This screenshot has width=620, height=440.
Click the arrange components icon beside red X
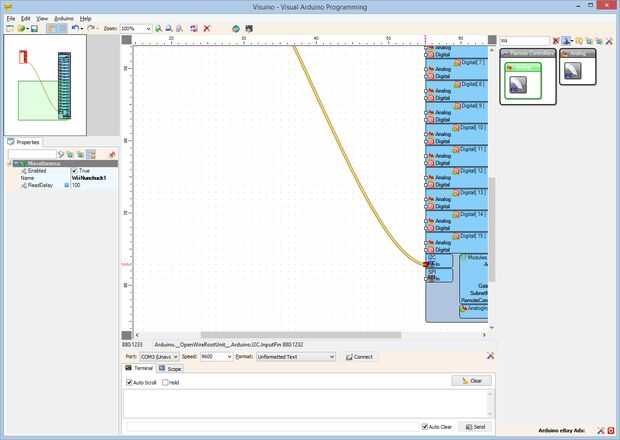(x=193, y=28)
